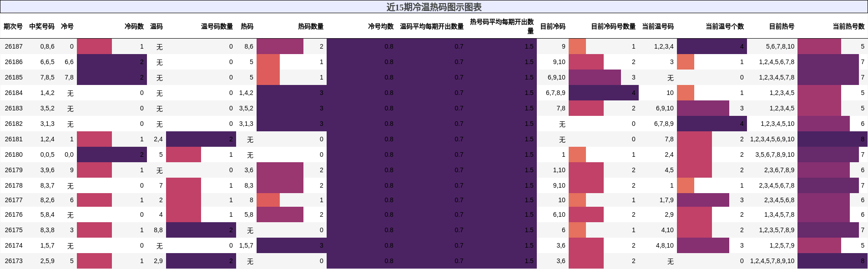Click the 当前温号个数 column header
This screenshot has width=868, height=269.
(x=725, y=26)
